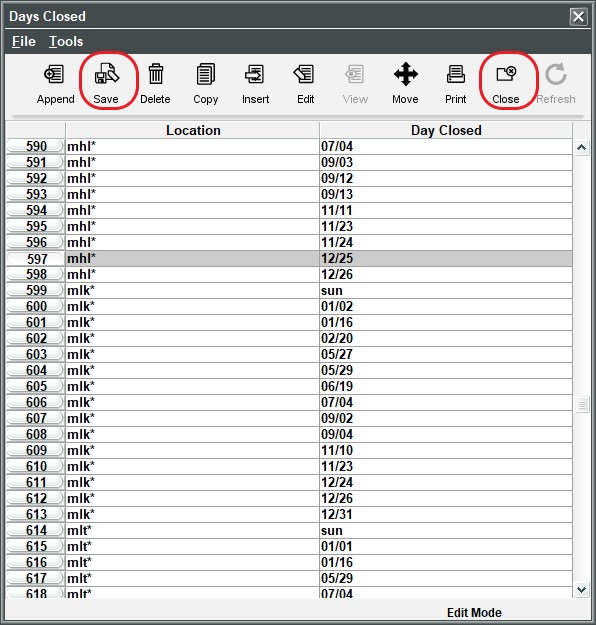Select row number 605 header
The image size is (596, 625).
click(x=35, y=387)
